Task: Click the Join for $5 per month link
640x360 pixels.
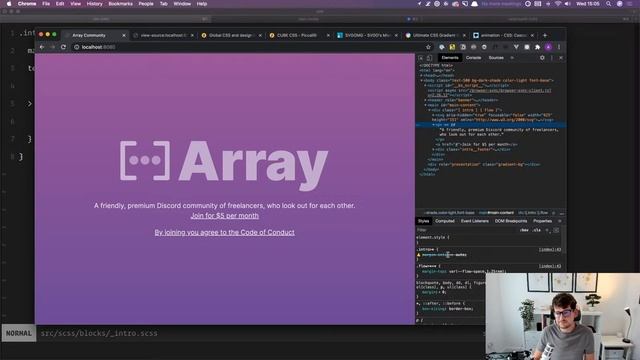Action: coord(224,216)
